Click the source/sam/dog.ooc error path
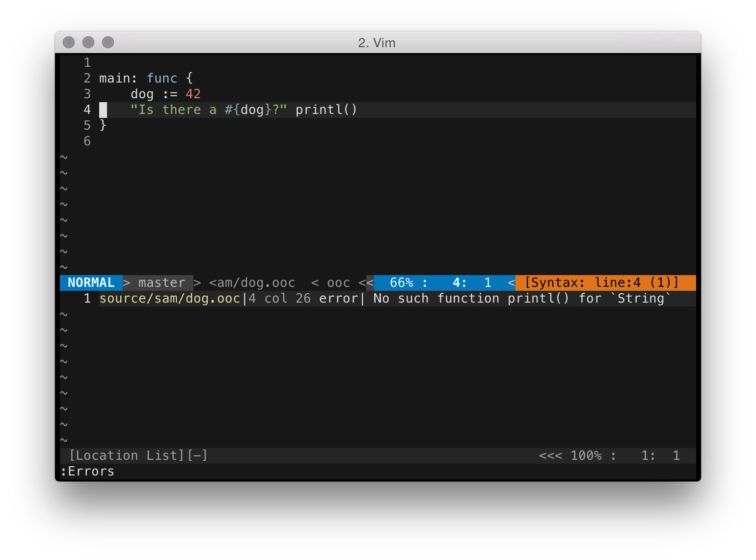 169,298
